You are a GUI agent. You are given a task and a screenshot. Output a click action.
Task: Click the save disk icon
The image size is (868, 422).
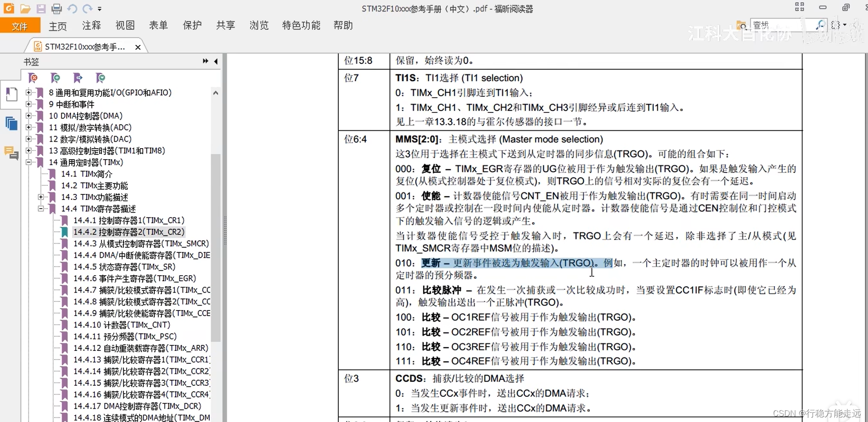41,8
